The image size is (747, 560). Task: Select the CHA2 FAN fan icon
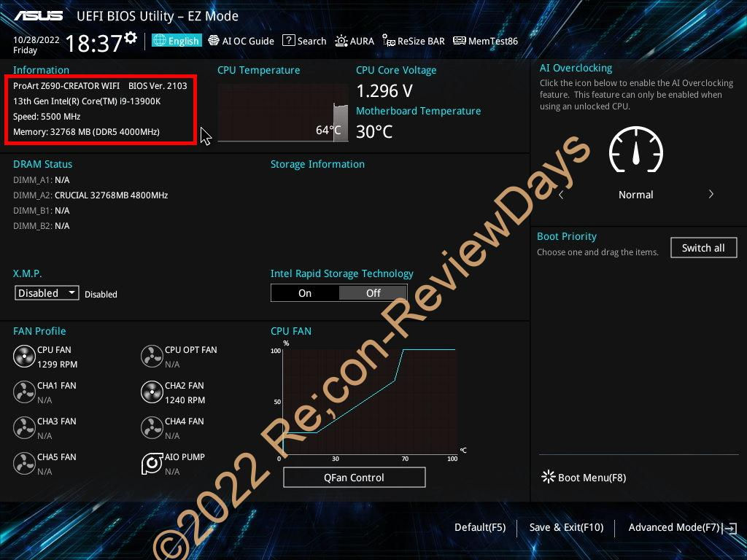click(152, 392)
